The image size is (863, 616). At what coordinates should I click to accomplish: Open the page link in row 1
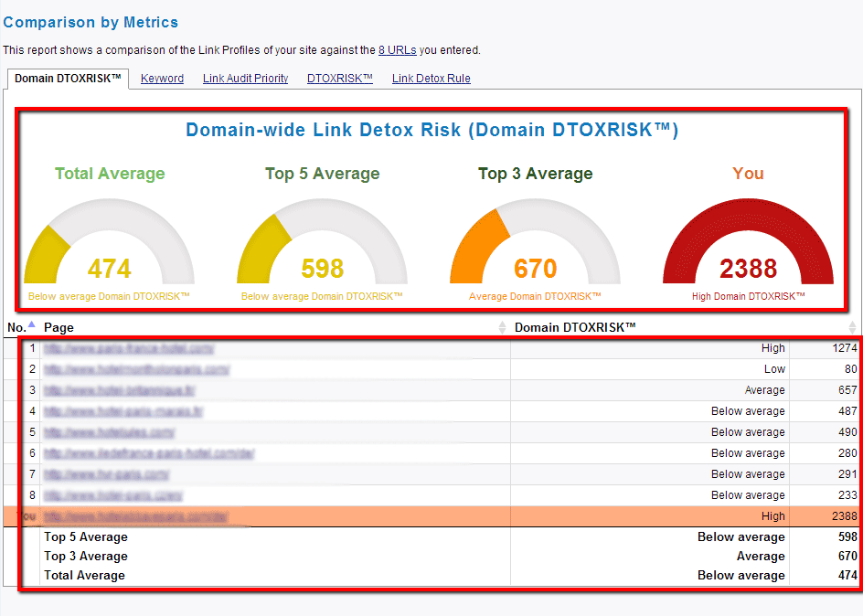point(129,348)
